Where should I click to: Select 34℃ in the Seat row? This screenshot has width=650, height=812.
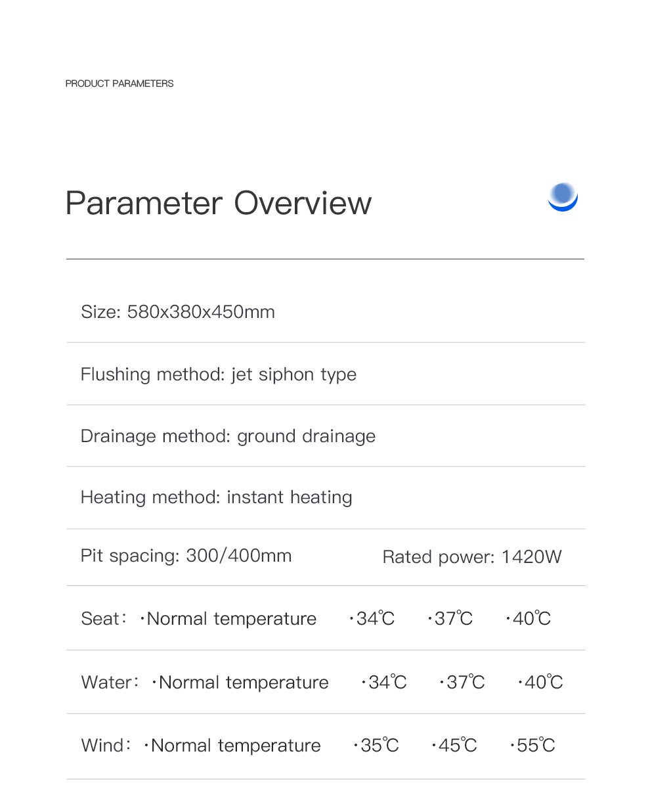tap(375, 619)
